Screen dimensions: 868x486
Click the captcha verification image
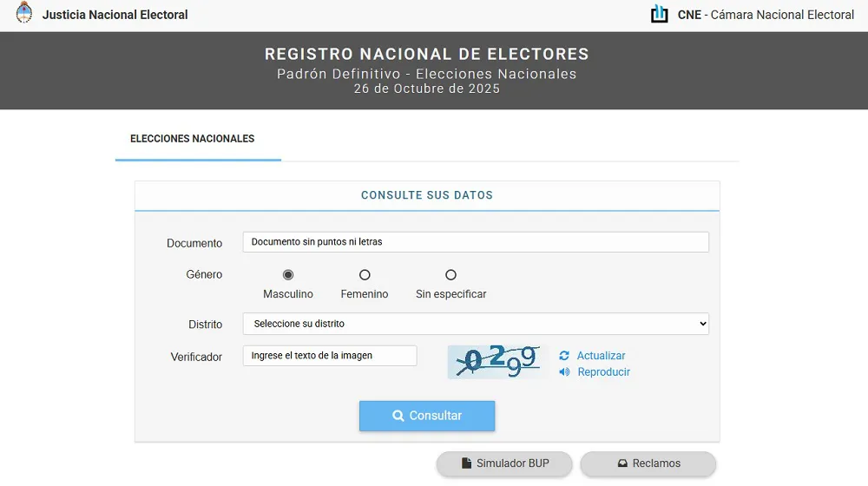click(498, 361)
